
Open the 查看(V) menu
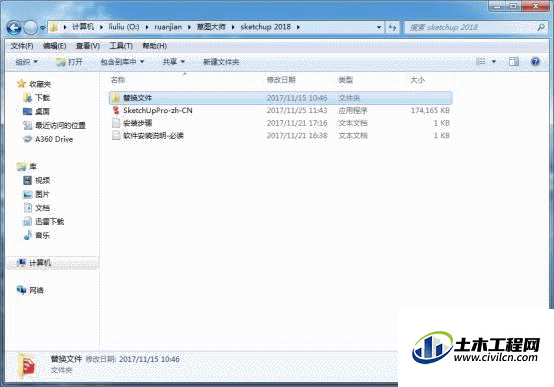(88, 46)
